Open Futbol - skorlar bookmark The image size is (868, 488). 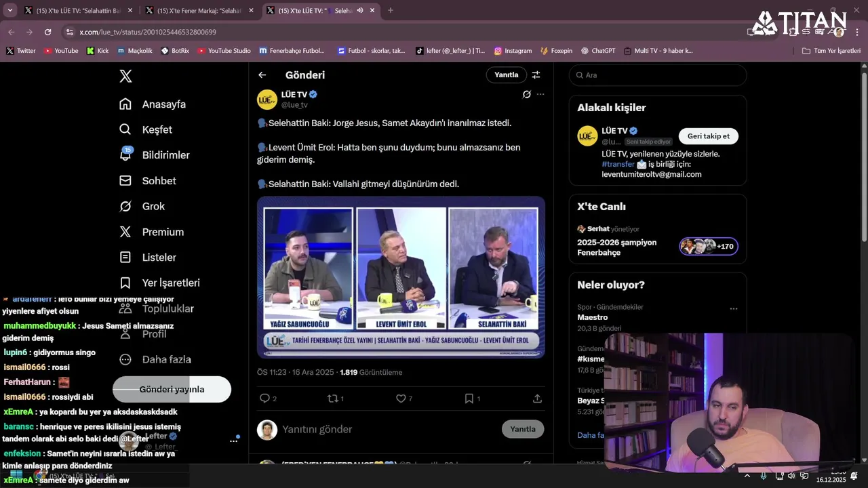pos(371,51)
